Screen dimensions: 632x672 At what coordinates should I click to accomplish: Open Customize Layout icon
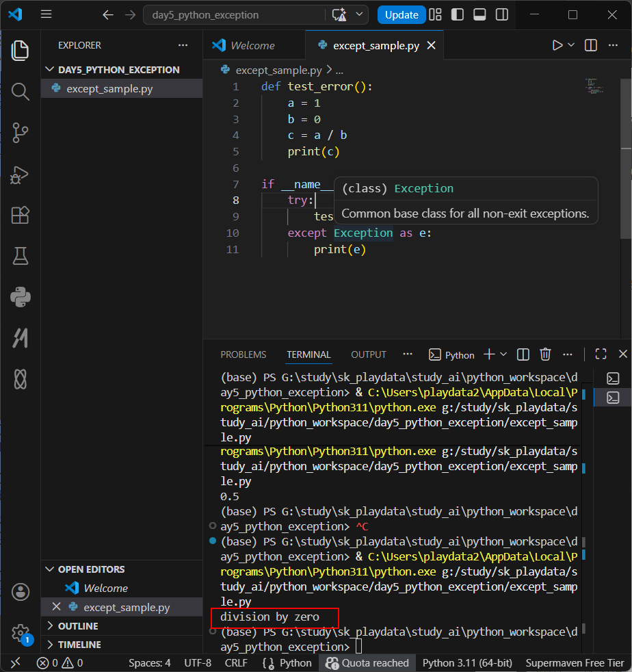(435, 14)
